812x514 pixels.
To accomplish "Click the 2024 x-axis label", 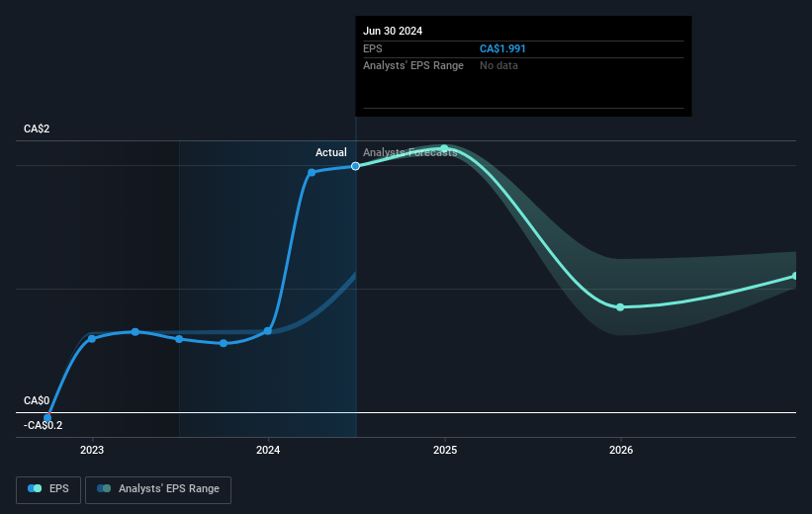I will (x=268, y=450).
